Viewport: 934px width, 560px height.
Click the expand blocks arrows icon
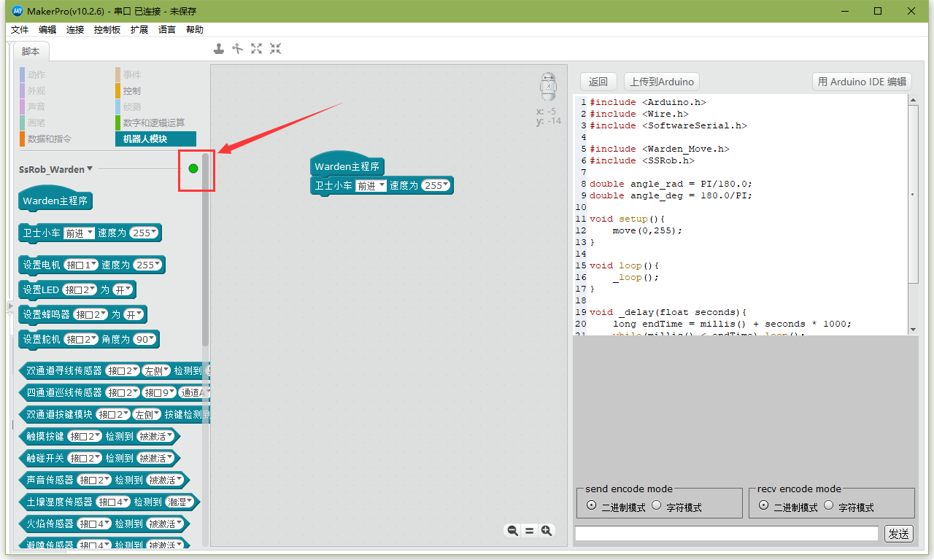[256, 48]
